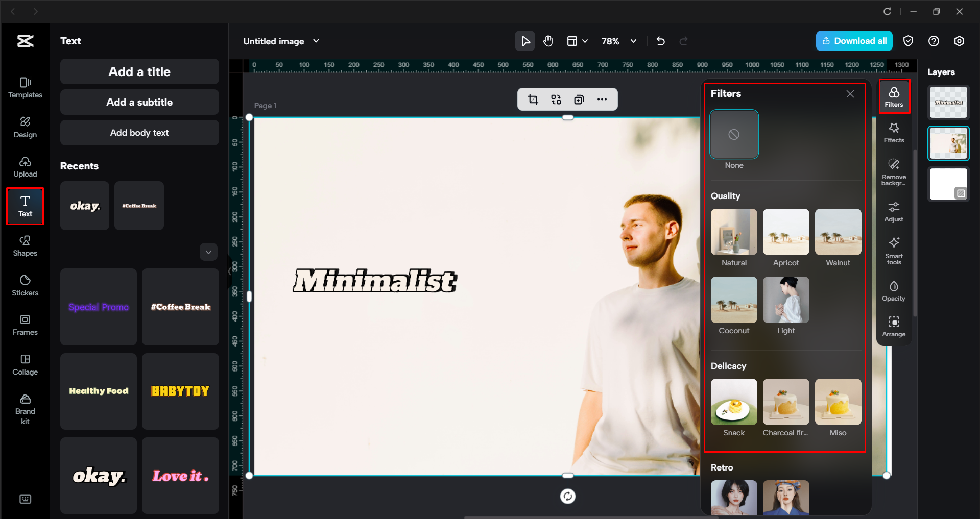This screenshot has width=980, height=519.
Task: Expand more recent text styles
Action: (208, 252)
